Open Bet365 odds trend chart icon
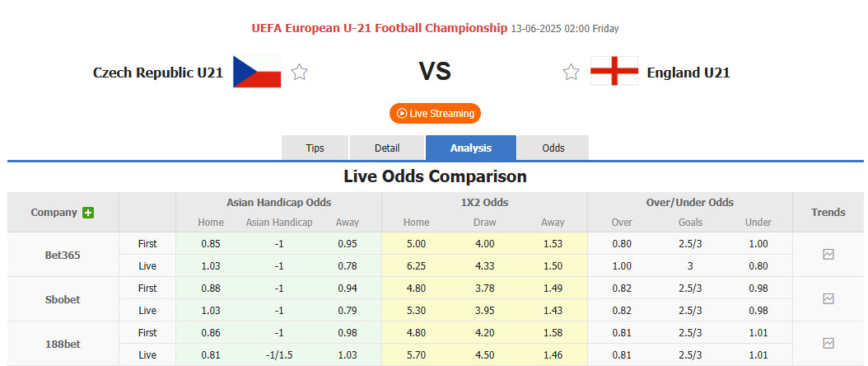The height and width of the screenshot is (366, 868). click(828, 255)
